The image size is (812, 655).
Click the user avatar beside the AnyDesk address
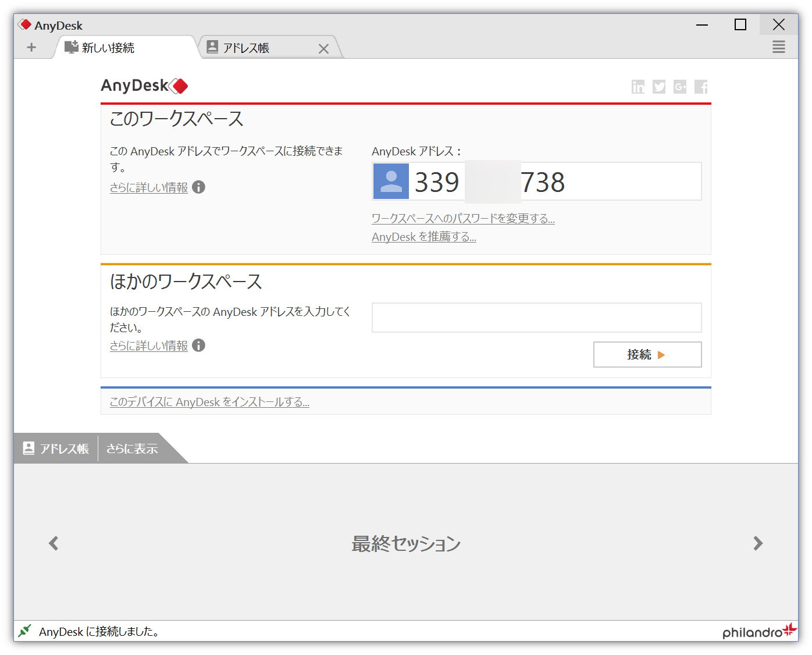pos(390,181)
